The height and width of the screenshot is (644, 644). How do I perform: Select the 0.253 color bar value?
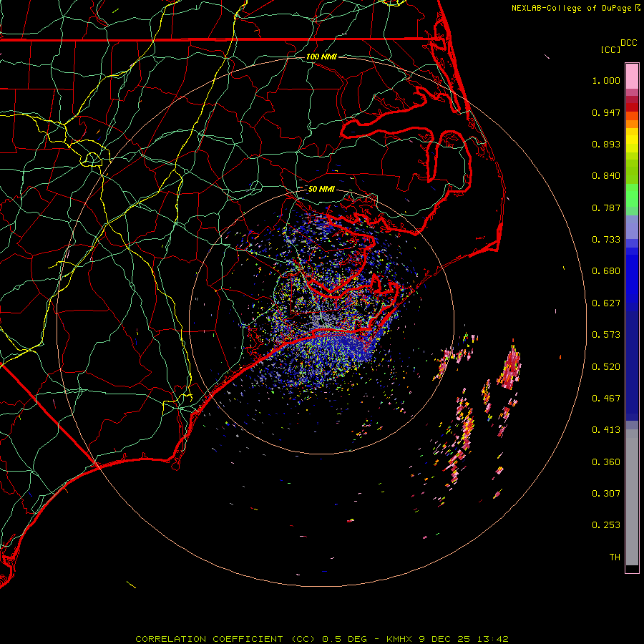(606, 525)
